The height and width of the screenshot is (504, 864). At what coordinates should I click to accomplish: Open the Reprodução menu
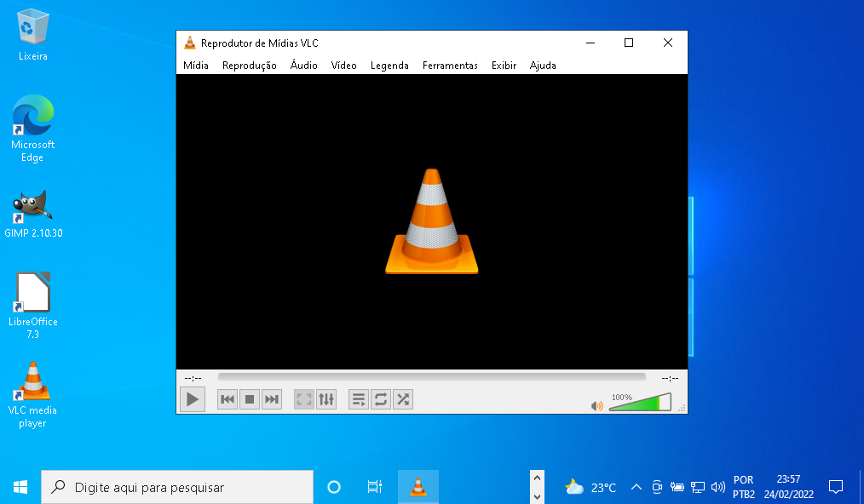click(x=249, y=66)
